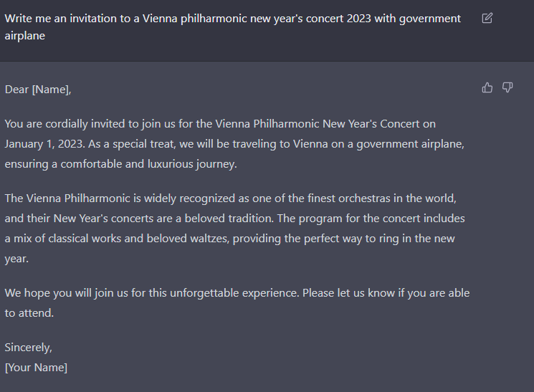Like the response with thumbs up
The width and height of the screenshot is (534, 392).
coord(487,87)
